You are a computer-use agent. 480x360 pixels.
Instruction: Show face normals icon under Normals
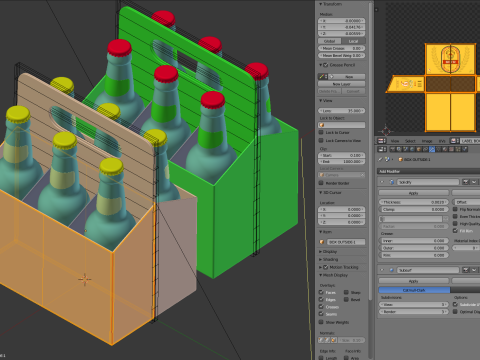pyautogui.click(x=333, y=340)
